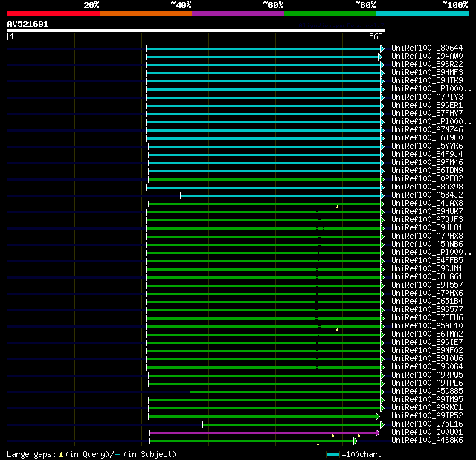Select the UniRef100_B9HL81 label

[x=427, y=227]
